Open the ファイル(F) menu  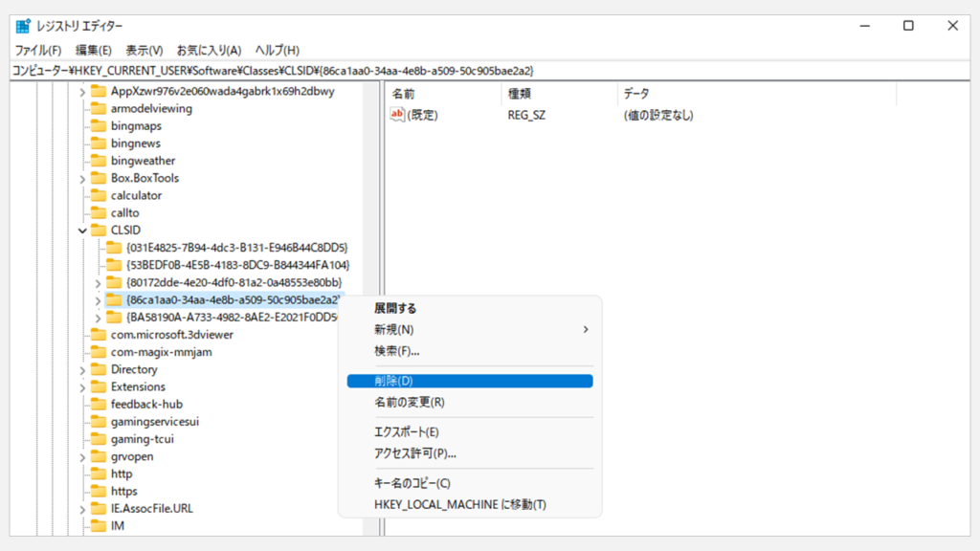[x=37, y=50]
